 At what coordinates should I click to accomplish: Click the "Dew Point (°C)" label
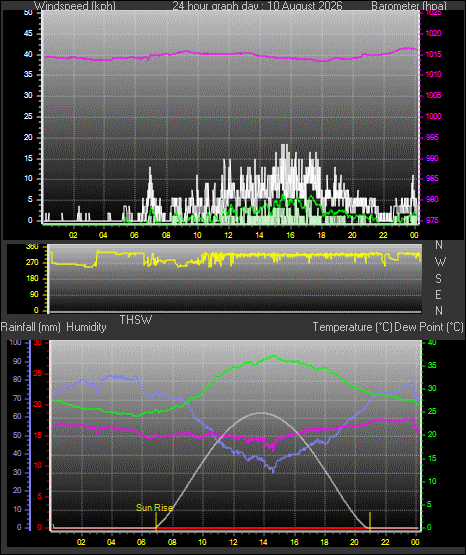[x=428, y=327]
